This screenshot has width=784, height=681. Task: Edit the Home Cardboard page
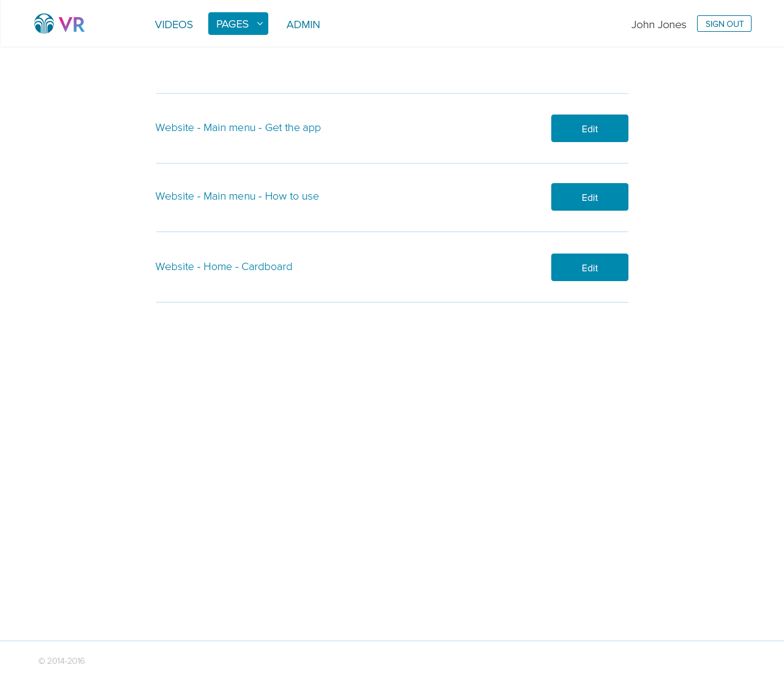point(589,268)
